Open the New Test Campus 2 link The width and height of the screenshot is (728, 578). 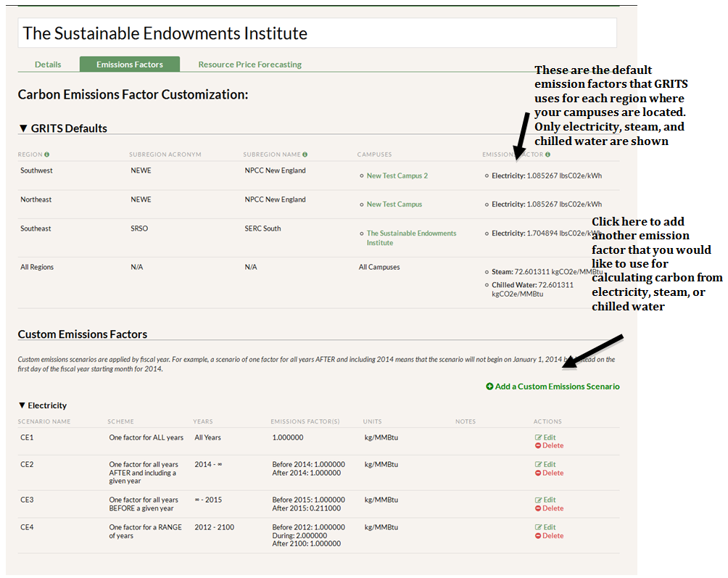(x=397, y=176)
